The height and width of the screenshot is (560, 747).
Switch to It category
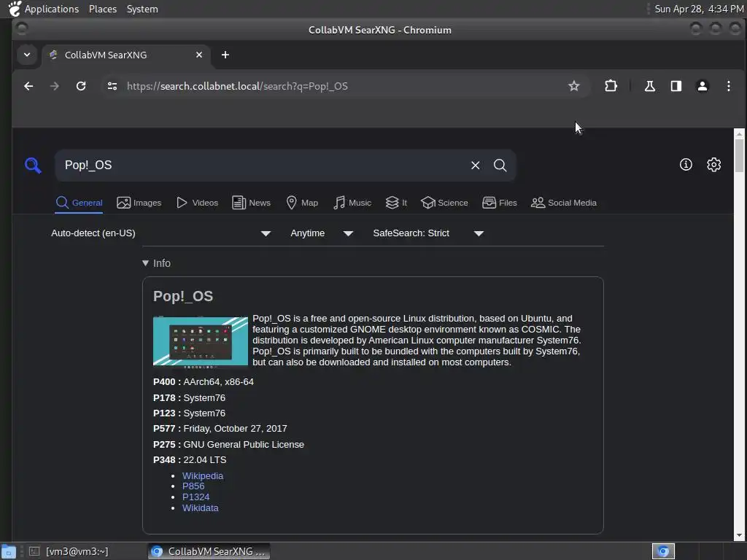click(x=396, y=203)
